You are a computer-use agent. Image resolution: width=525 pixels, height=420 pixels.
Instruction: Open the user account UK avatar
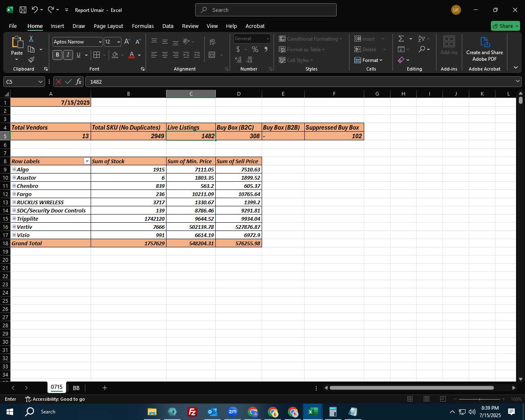[456, 10]
